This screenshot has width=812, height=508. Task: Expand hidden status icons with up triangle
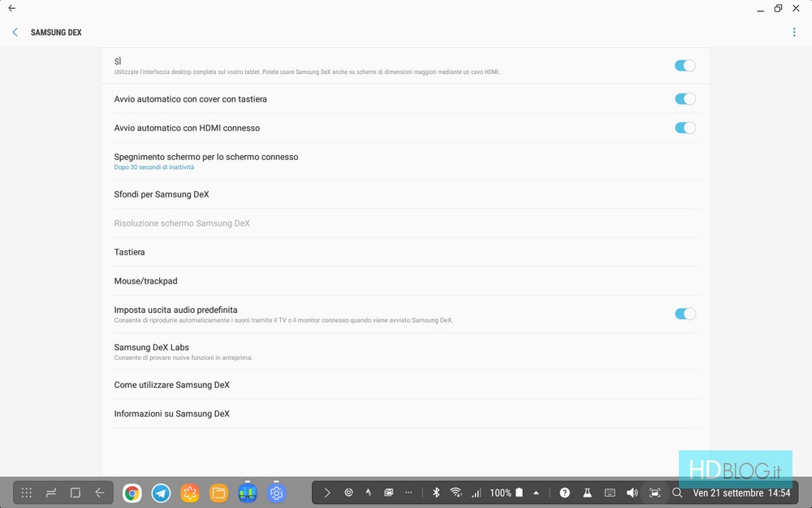537,493
